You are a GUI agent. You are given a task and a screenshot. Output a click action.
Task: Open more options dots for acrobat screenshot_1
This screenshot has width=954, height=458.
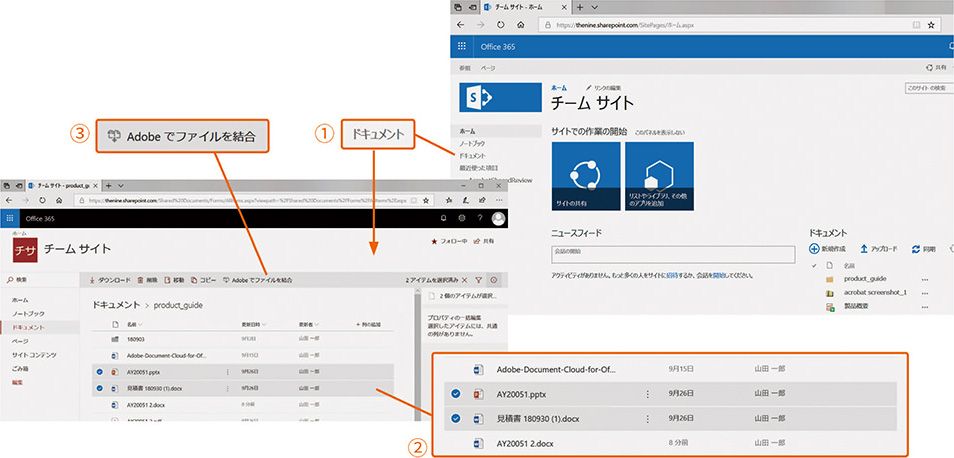[x=925, y=293]
